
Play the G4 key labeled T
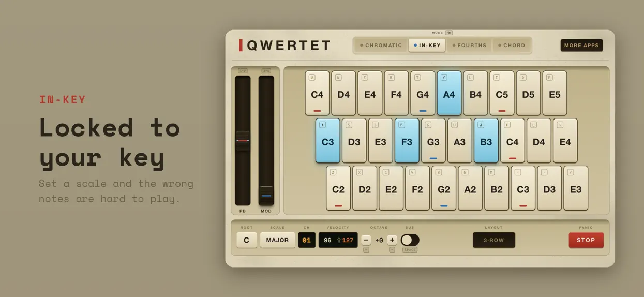423,93
